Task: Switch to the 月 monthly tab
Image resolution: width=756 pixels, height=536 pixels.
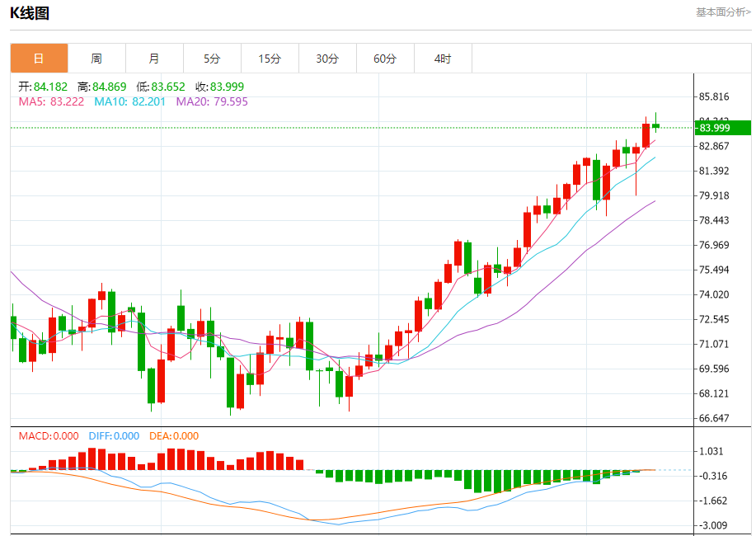Action: click(x=154, y=59)
